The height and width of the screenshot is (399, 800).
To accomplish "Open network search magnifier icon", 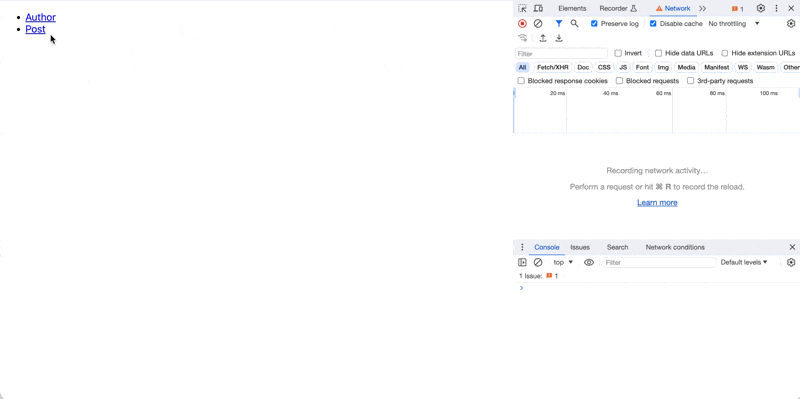I will click(574, 23).
